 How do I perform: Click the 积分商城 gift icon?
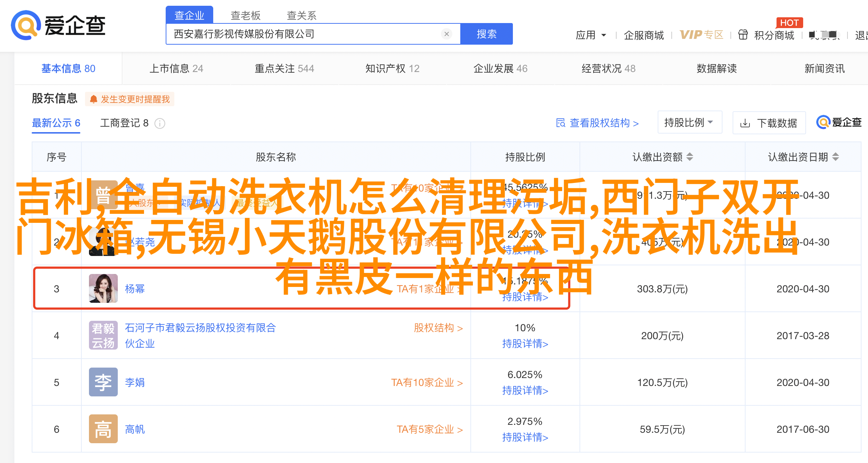pyautogui.click(x=743, y=35)
